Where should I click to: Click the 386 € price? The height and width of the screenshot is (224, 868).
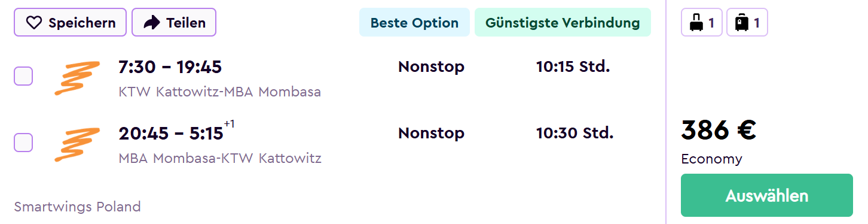coord(719,130)
